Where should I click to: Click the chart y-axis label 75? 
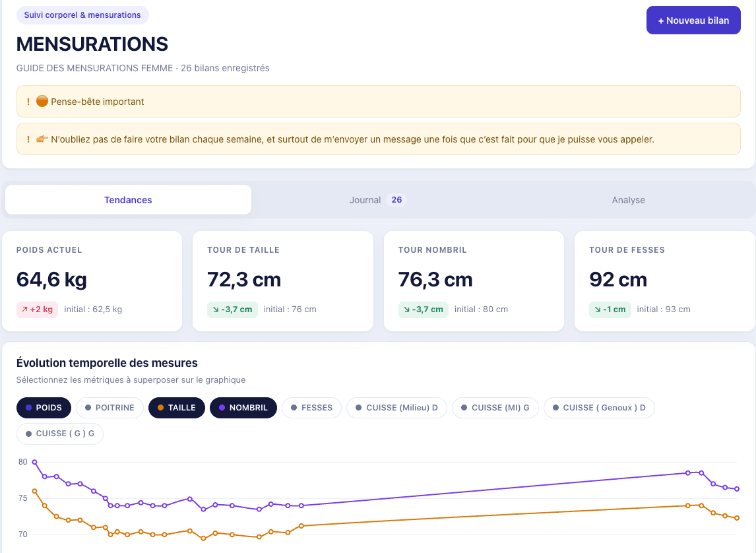point(22,498)
